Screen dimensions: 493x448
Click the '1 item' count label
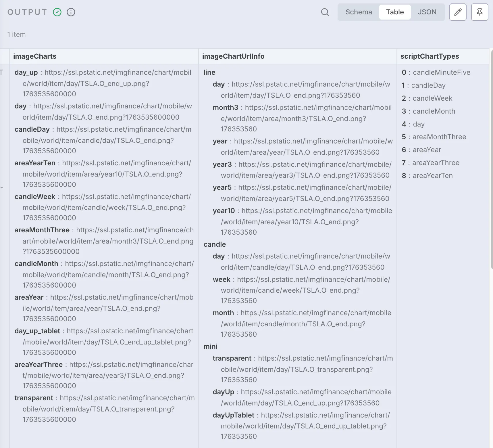pyautogui.click(x=16, y=35)
